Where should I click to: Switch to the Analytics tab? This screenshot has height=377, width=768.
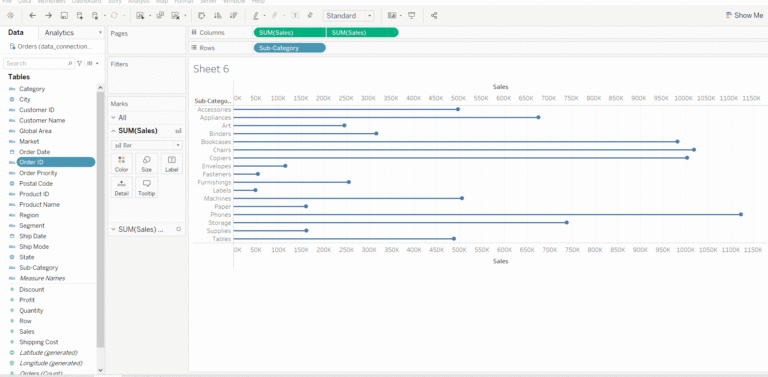(59, 33)
